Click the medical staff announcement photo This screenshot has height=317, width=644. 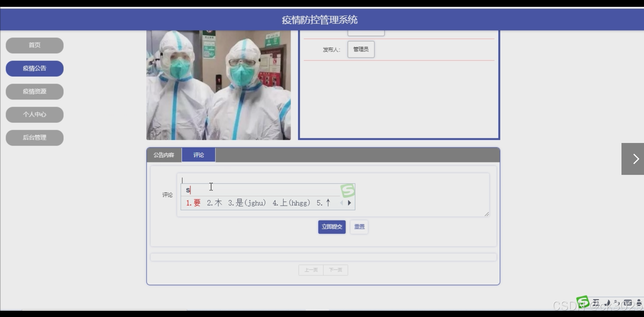(218, 85)
